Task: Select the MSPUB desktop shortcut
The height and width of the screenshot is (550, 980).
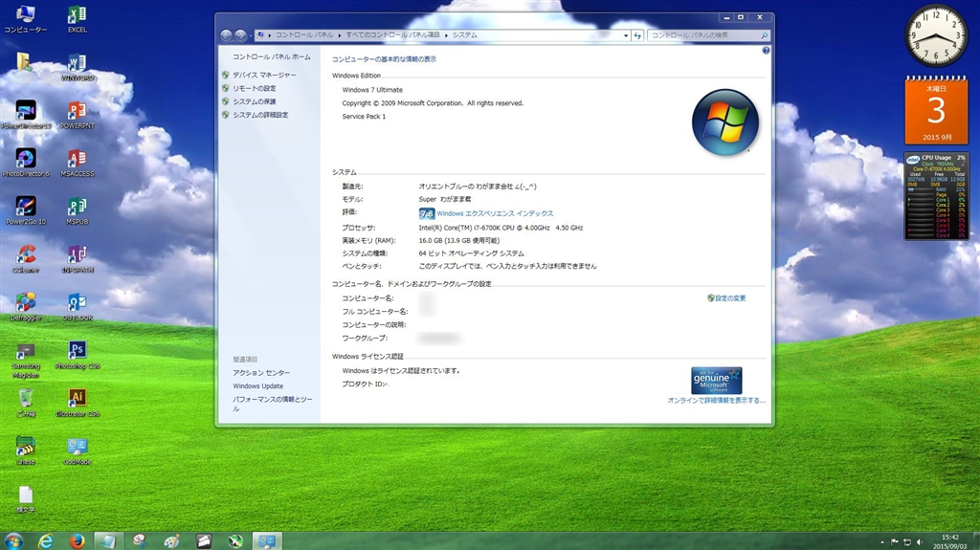Action: 77,211
